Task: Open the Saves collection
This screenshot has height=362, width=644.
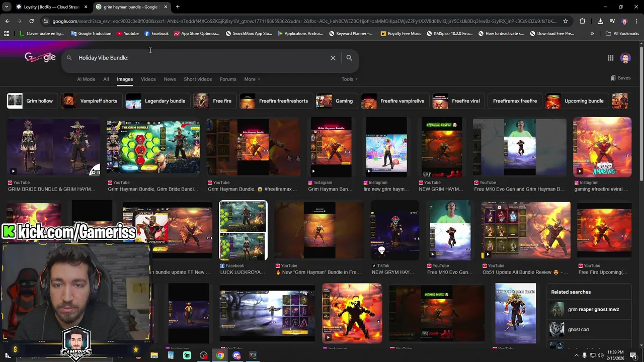Action: click(620, 78)
